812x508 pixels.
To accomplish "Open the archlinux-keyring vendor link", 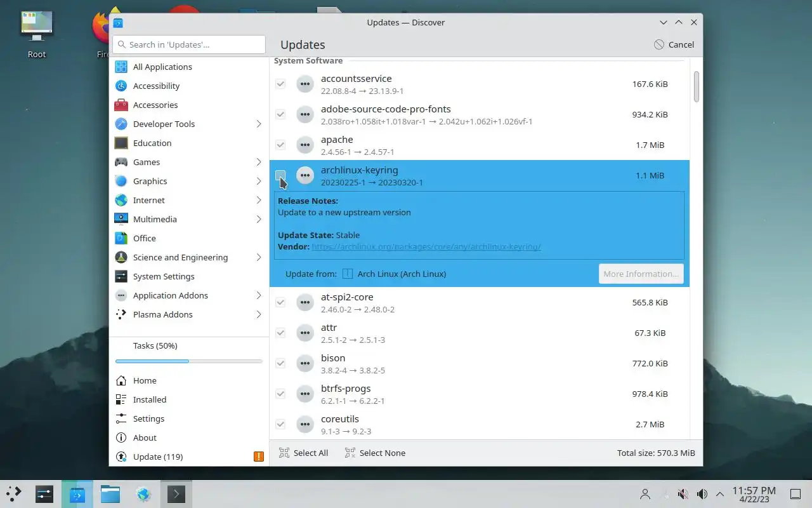I will click(x=426, y=246).
